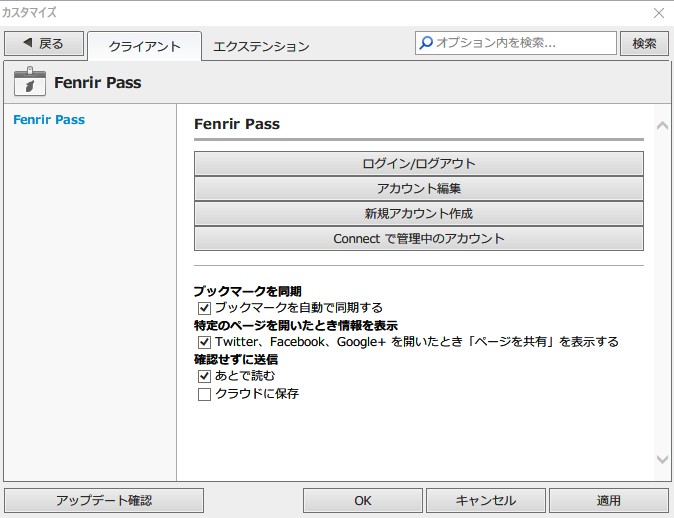Click the Fenrir Pass section title in content
Viewport: 674px width, 518px height.
click(237, 124)
